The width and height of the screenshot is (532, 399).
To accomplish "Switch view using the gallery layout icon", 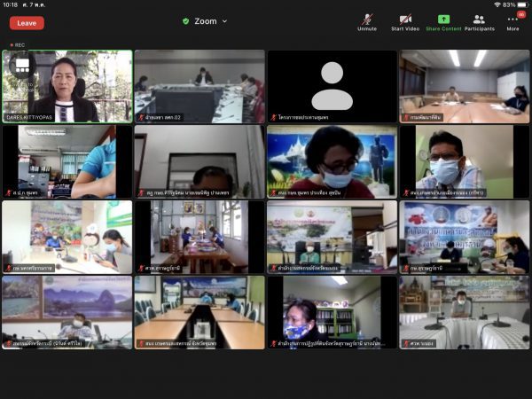I will [x=22, y=65].
